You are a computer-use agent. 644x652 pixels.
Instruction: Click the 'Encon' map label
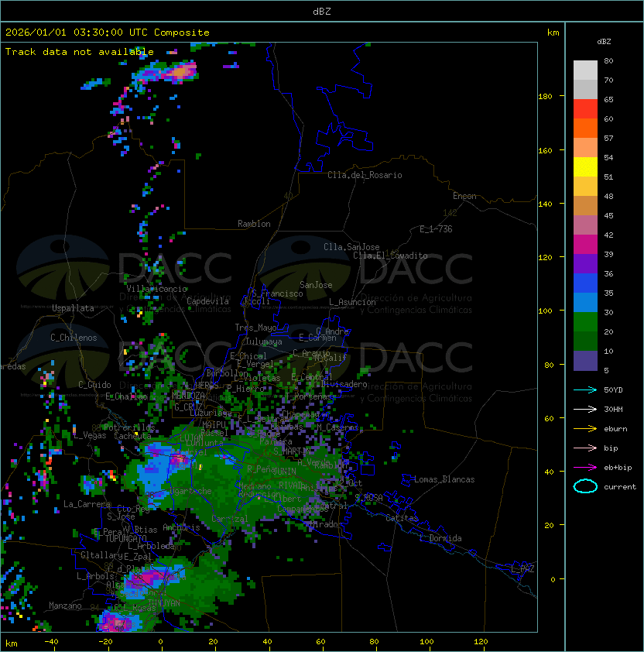click(x=464, y=196)
